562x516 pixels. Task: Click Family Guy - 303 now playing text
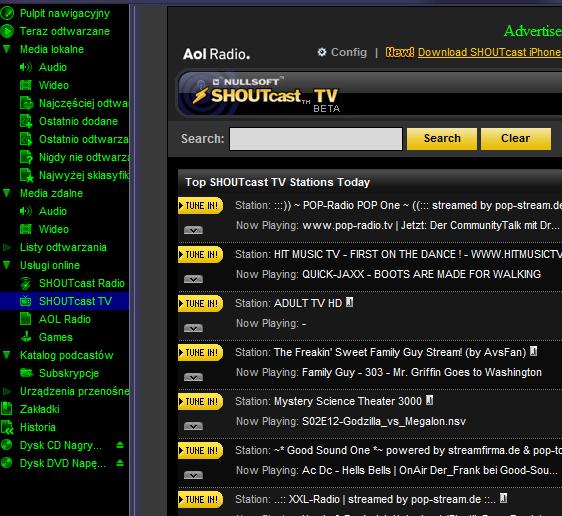pyautogui.click(x=422, y=372)
